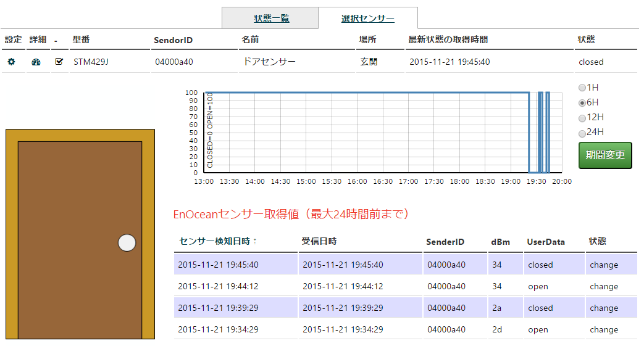This screenshot has width=644, height=346.
Task: Select the 6H period radio button
Action: (582, 102)
